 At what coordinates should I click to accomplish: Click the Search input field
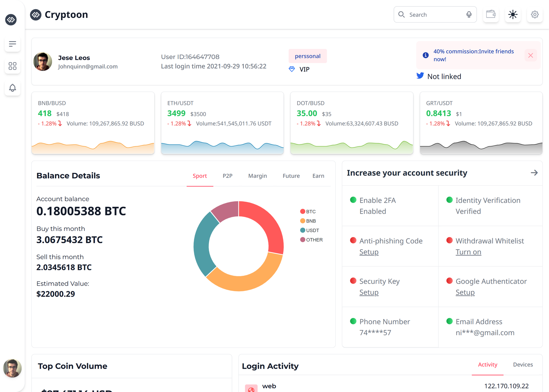tap(434, 15)
